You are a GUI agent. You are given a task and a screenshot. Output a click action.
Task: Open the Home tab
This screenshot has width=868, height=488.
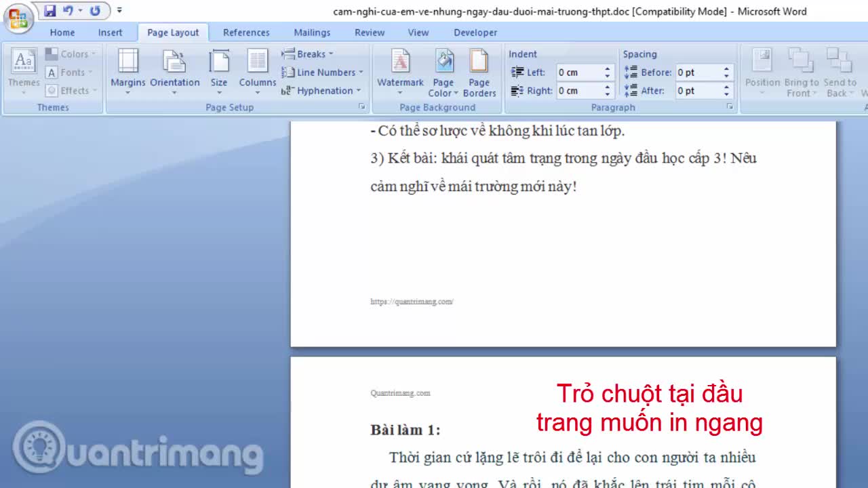coord(62,33)
